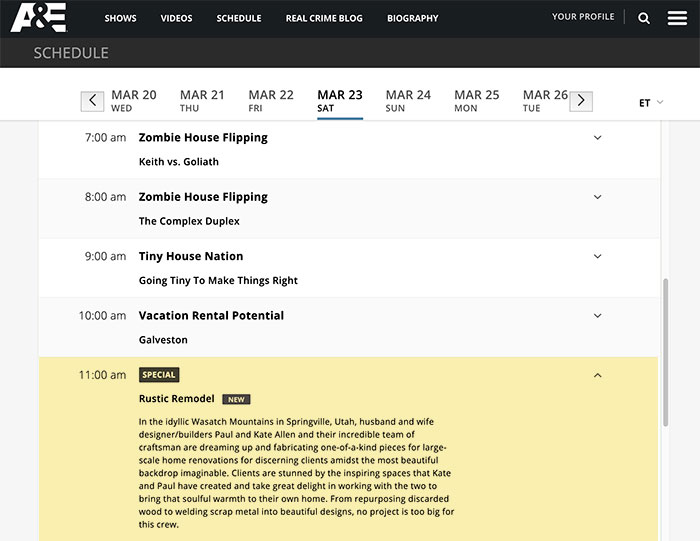The height and width of the screenshot is (541, 700).
Task: Click the SCHEDULE page heading
Action: point(71,53)
